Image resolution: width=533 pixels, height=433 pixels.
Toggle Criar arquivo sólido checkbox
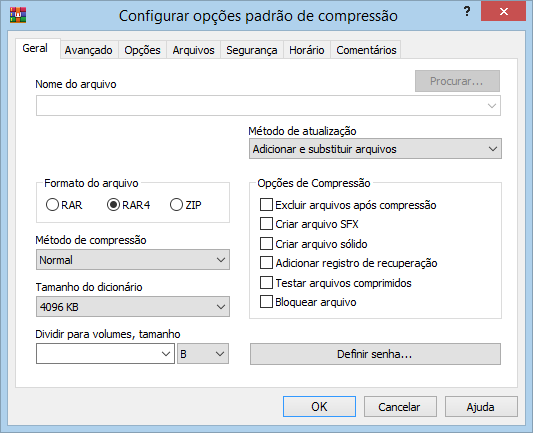pos(266,244)
